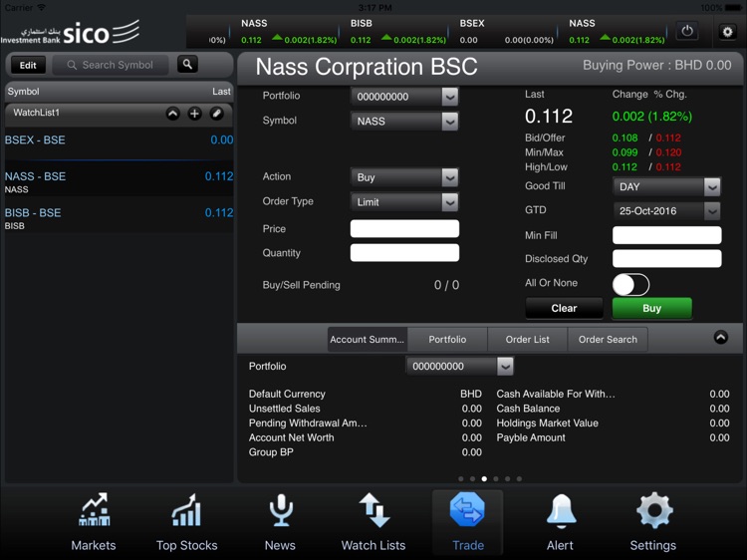Select the NASS - BSE watchlist row
Image resolution: width=747 pixels, height=560 pixels.
click(x=120, y=179)
